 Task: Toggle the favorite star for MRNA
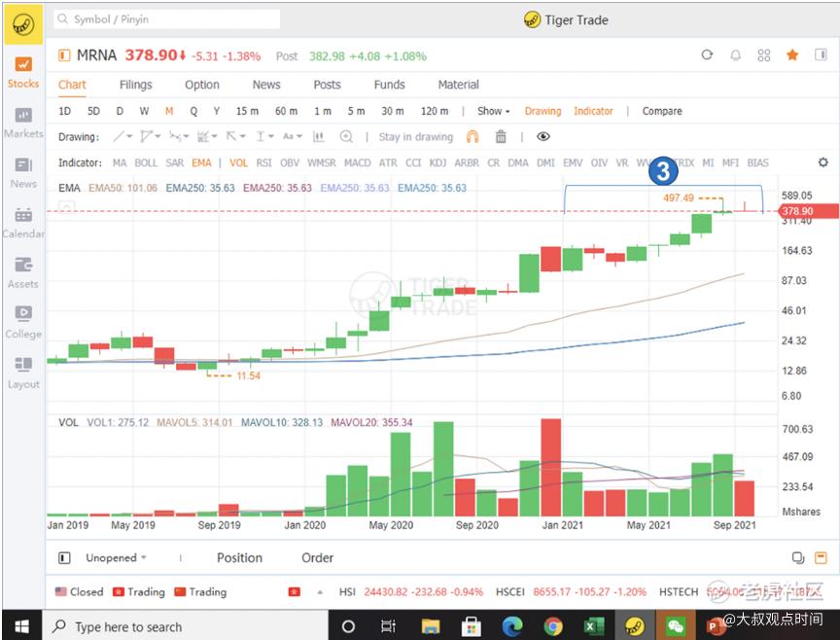tap(792, 54)
